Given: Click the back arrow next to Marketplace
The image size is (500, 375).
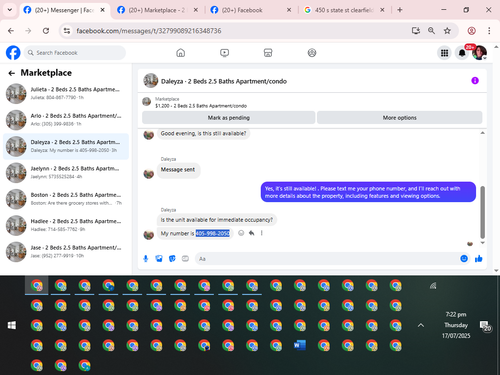Looking at the screenshot, I should pos(12,73).
